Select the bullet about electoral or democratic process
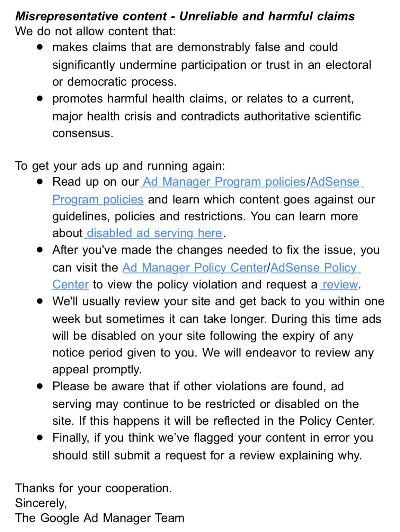 [211, 65]
